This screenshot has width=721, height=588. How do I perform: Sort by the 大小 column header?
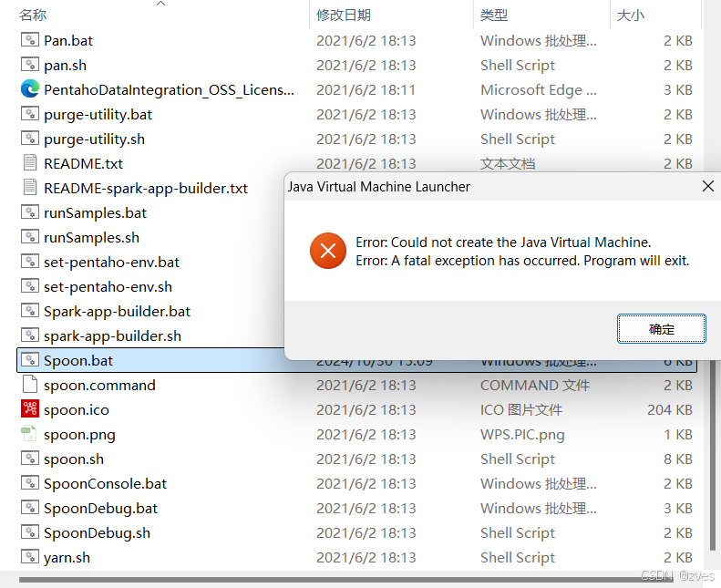[x=631, y=15]
